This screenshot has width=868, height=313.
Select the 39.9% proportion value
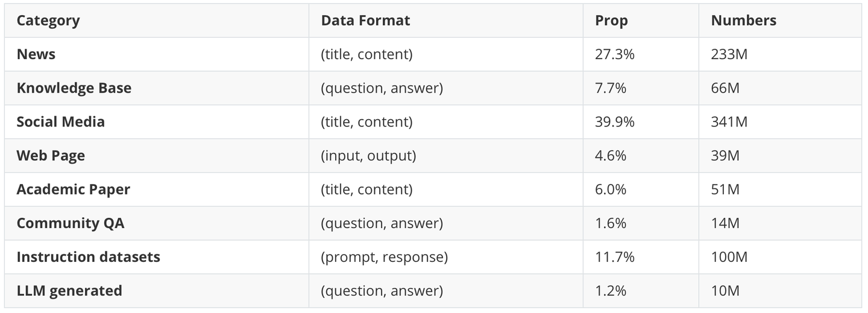click(615, 122)
